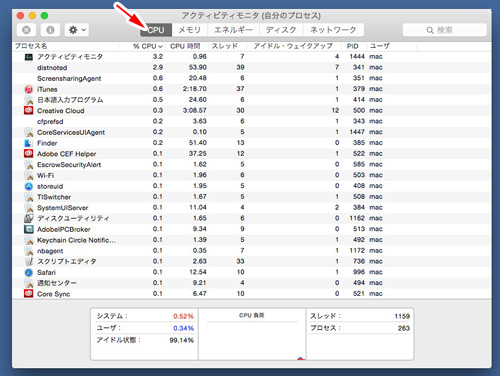The image size is (500, 376).
Task: Switch to the ネットワーク tab
Action: coord(333,30)
